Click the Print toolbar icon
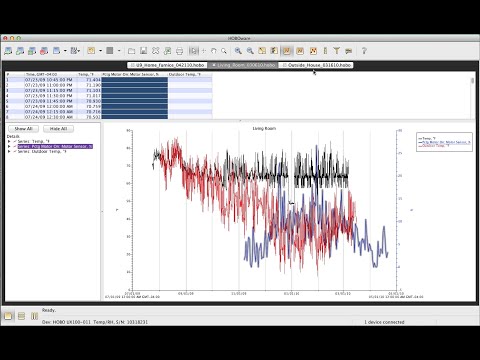The image size is (480, 360). click(179, 51)
